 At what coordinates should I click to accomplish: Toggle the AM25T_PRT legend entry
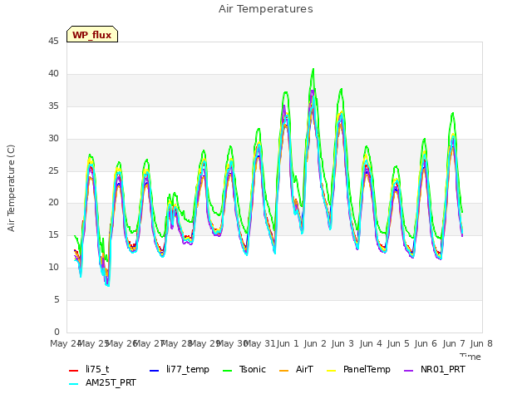102,383
